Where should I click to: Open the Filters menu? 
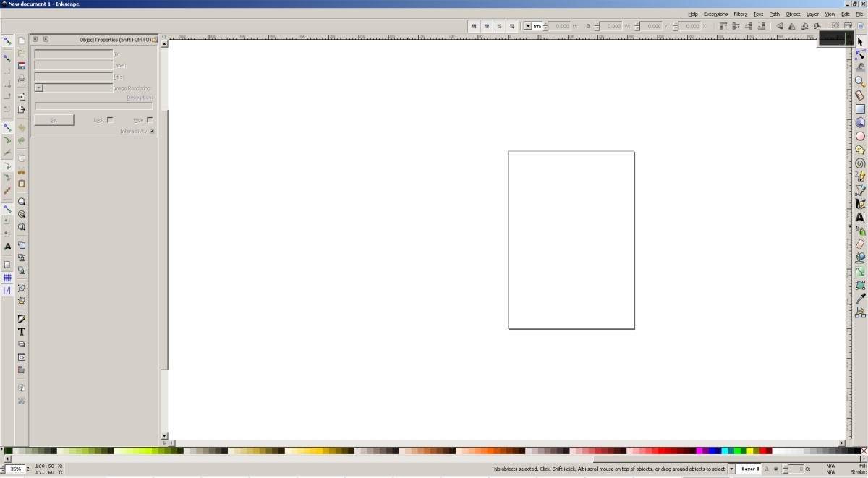click(740, 14)
